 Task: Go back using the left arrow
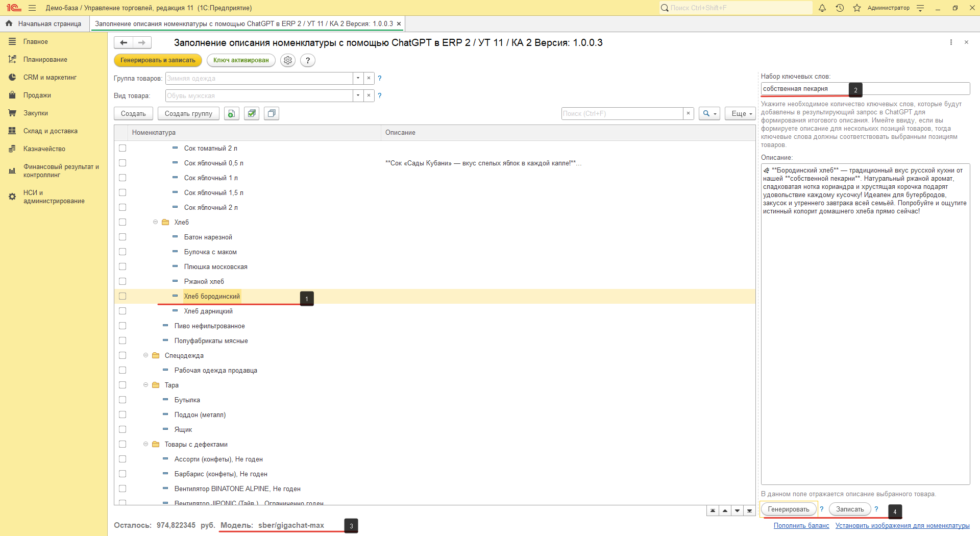point(124,43)
